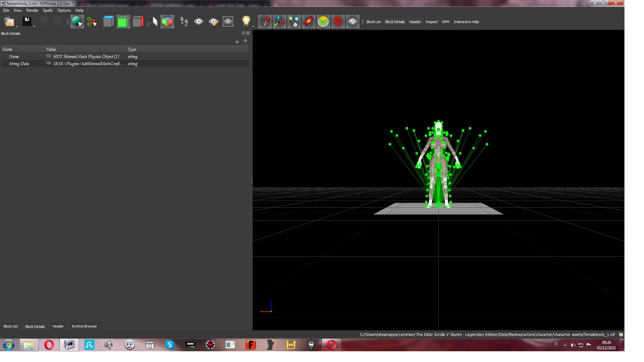Expand all rows with the double-down chevron
The width and height of the screenshot is (644, 362).
click(x=237, y=42)
